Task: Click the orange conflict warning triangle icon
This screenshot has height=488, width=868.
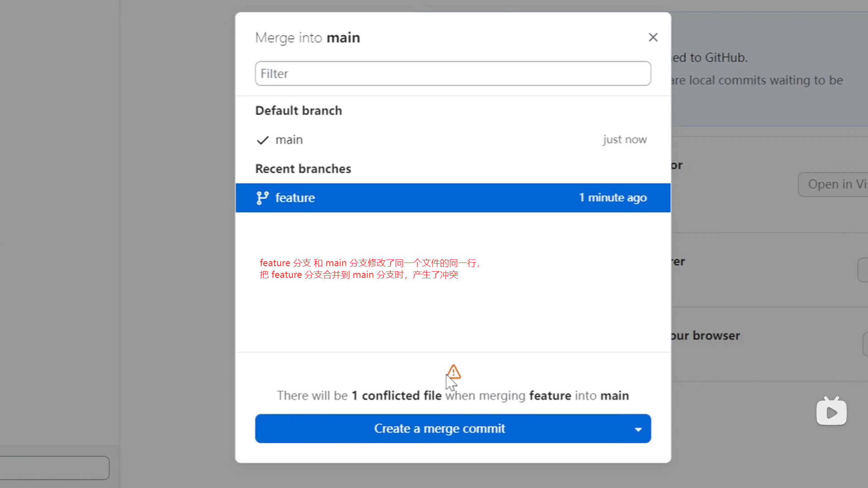Action: point(453,372)
